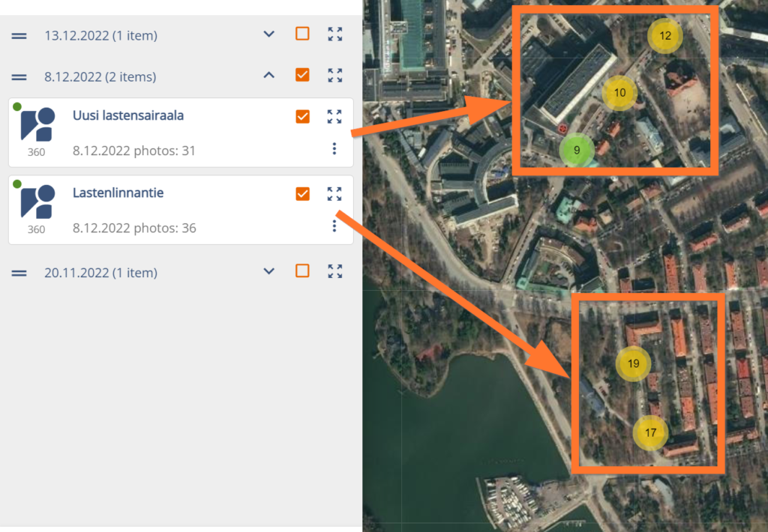
Task: Click the '8.12.2022 photos: 36' text
Action: point(134,228)
